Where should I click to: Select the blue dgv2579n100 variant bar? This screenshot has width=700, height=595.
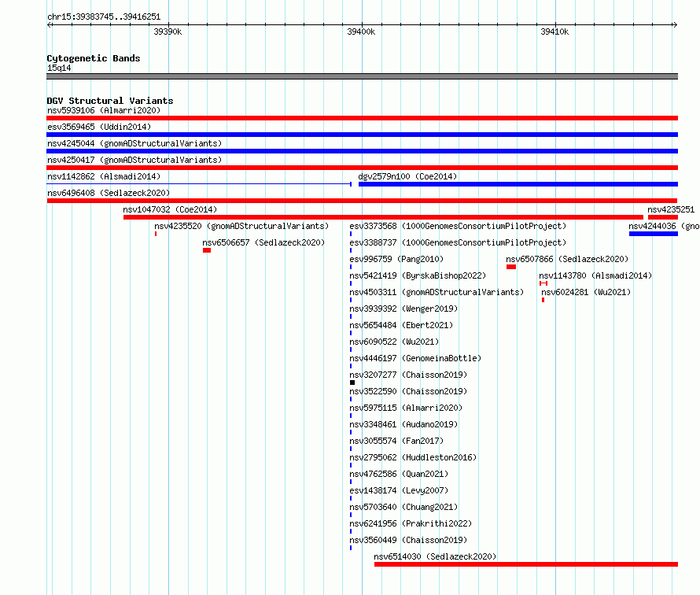point(518,184)
